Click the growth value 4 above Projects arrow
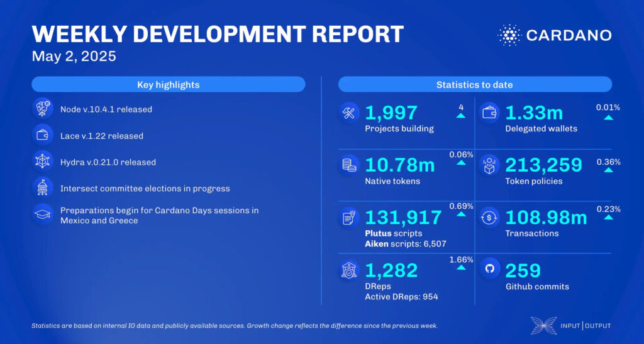 click(461, 107)
